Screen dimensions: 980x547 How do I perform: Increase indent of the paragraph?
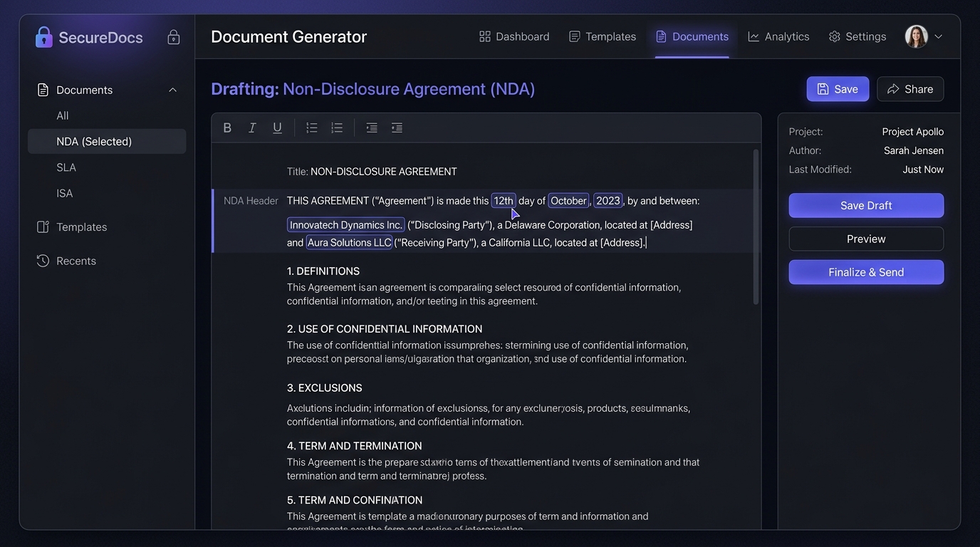[397, 127]
